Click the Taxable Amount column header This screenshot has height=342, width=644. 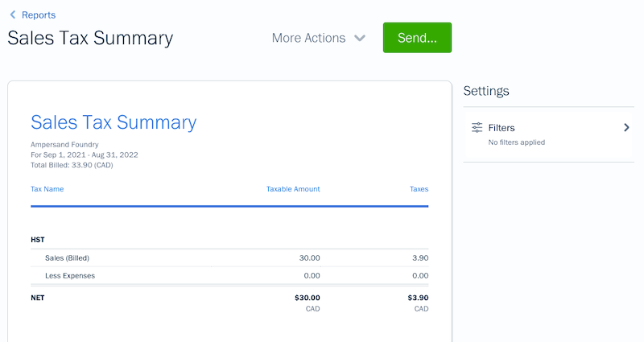tap(293, 189)
